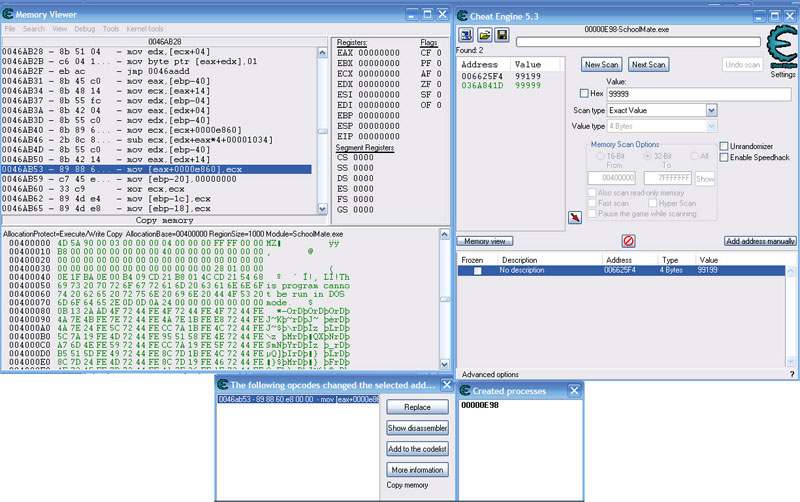Click the open folder load icon
Viewport: 800px width, 502px height.
[x=484, y=35]
